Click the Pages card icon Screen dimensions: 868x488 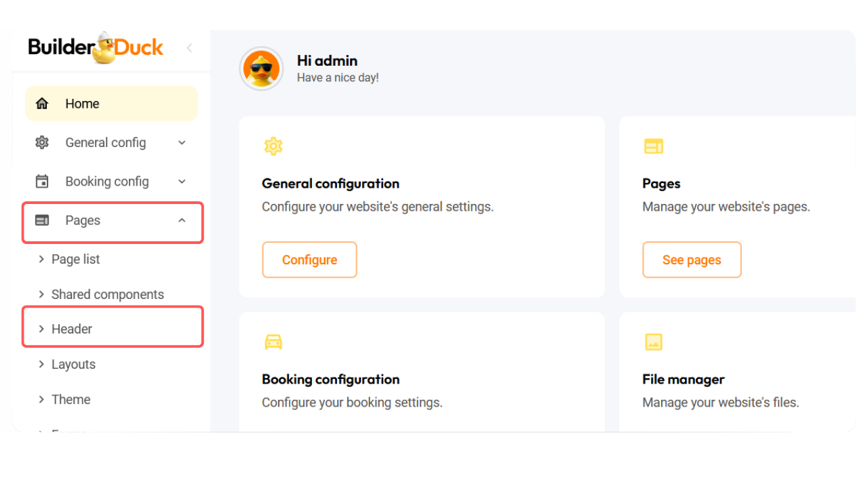[x=653, y=146]
